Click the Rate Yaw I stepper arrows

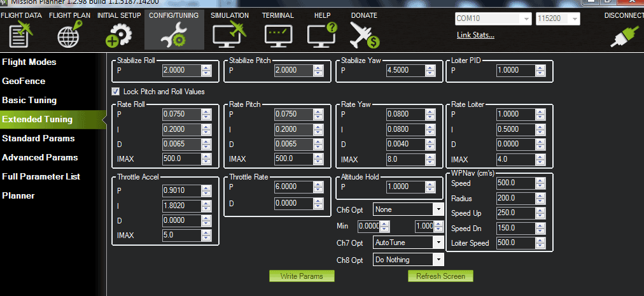[430, 129]
